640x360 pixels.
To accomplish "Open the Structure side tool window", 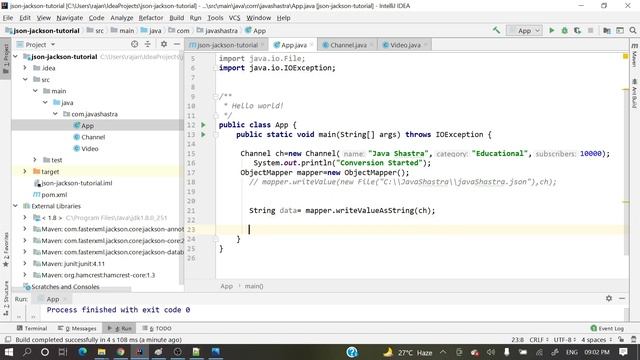I will 6,298.
